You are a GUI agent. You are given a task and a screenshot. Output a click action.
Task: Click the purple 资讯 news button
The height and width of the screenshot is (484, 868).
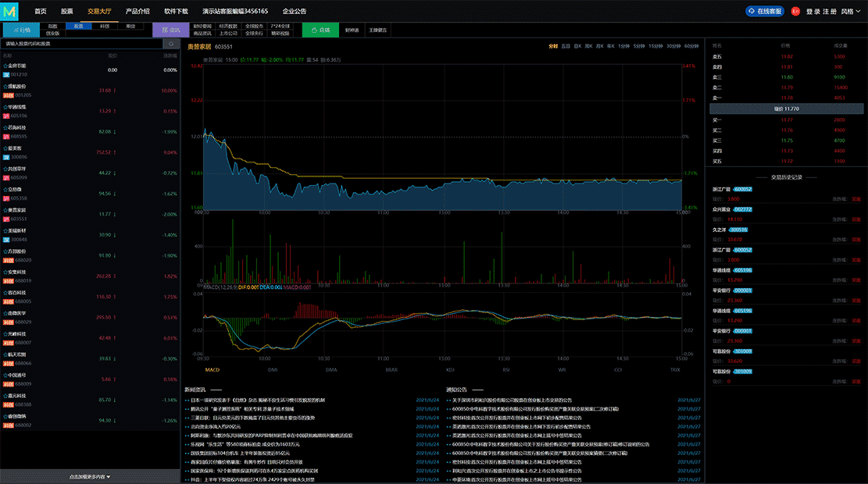point(170,30)
